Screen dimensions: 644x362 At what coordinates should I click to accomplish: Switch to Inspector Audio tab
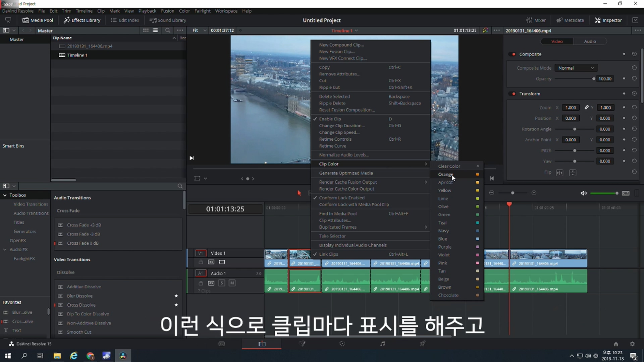(590, 41)
